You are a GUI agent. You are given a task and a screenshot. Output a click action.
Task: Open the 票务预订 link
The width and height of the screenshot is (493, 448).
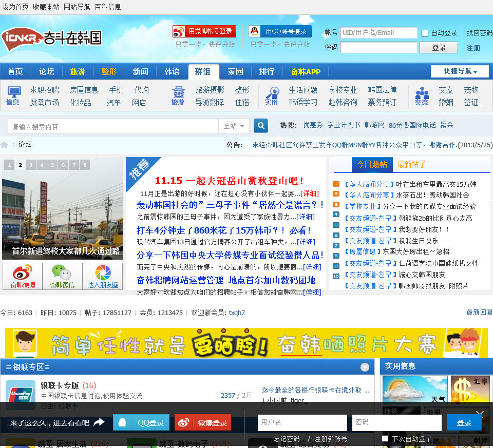pos(382,103)
